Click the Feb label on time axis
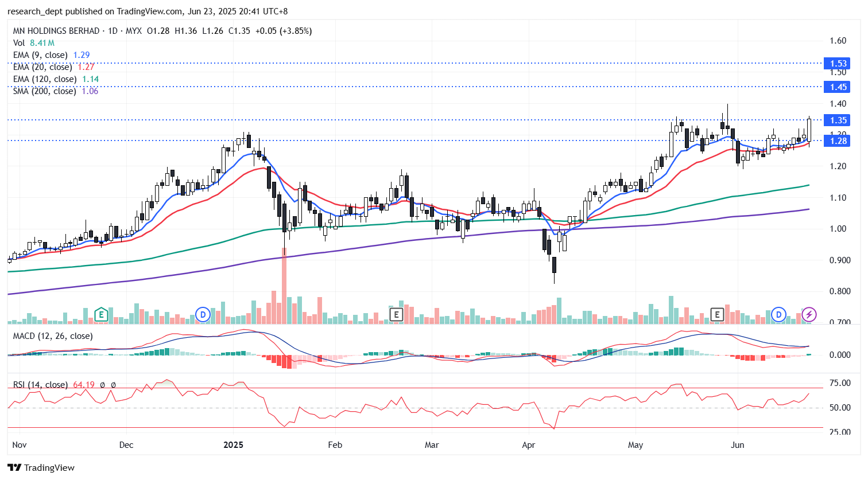 coord(335,445)
